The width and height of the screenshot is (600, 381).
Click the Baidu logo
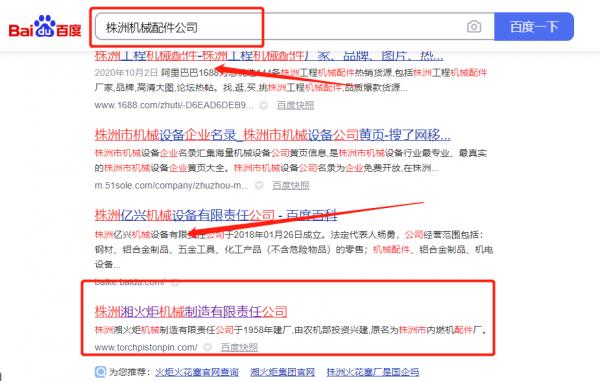[x=45, y=27]
